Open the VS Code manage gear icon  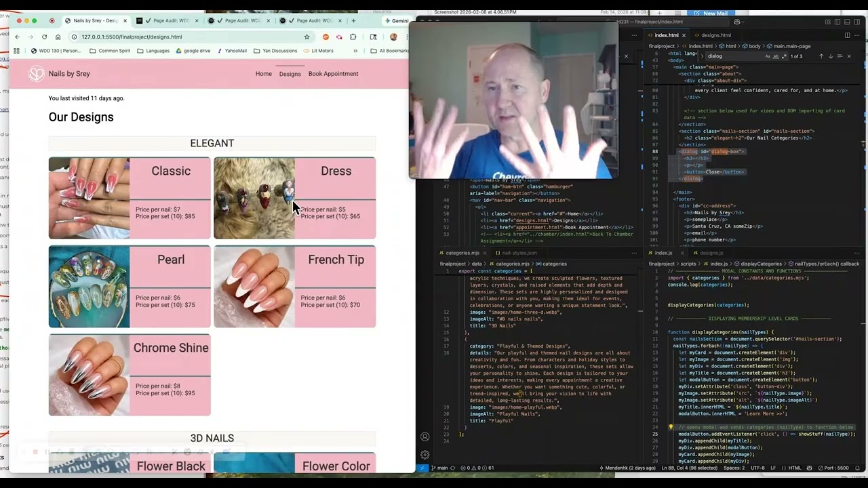[425, 455]
